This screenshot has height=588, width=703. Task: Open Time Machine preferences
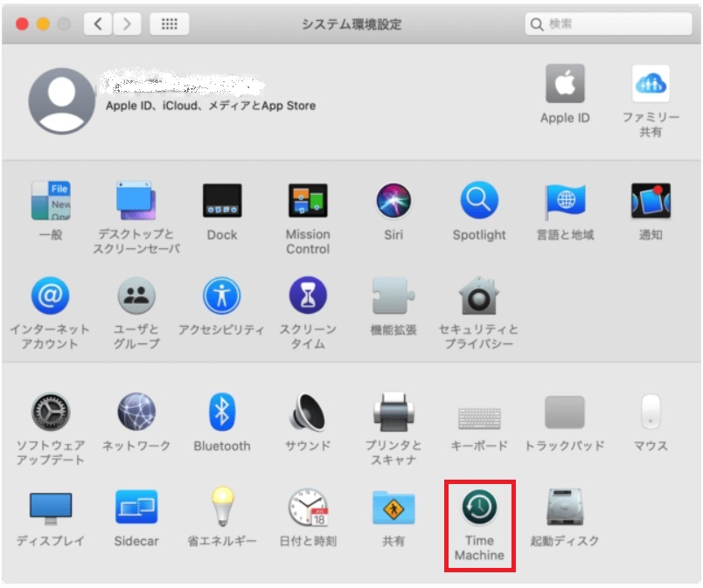click(x=479, y=507)
